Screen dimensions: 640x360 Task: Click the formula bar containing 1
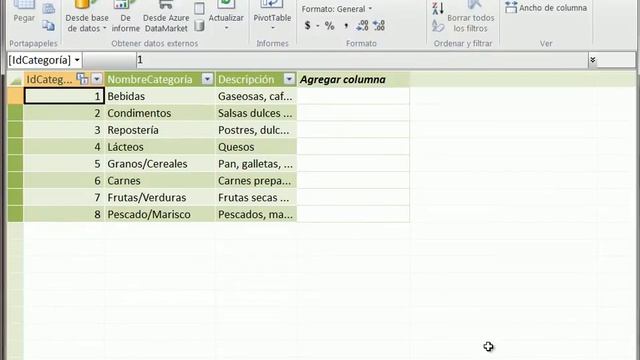pyautogui.click(x=362, y=60)
